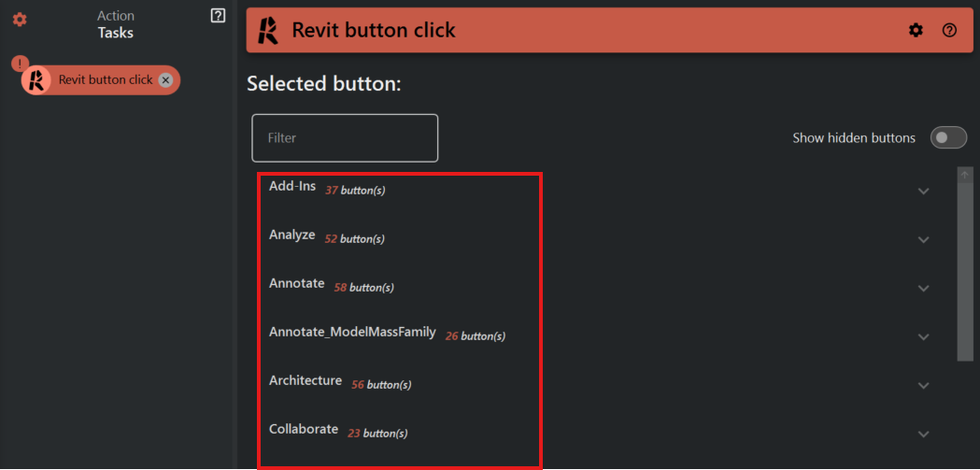
Task: Click the 23 button(s) count text
Action: pyautogui.click(x=377, y=434)
